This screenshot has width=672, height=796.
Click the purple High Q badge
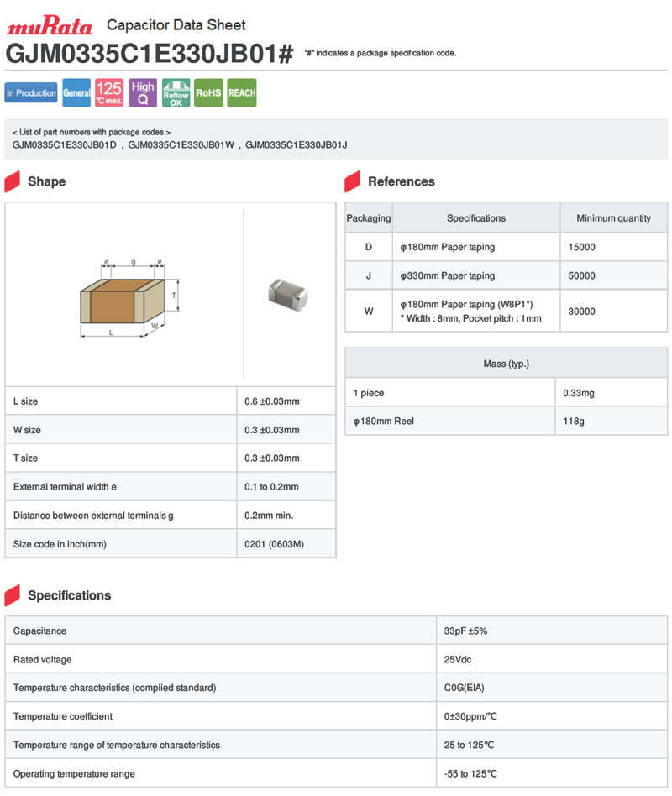143,93
